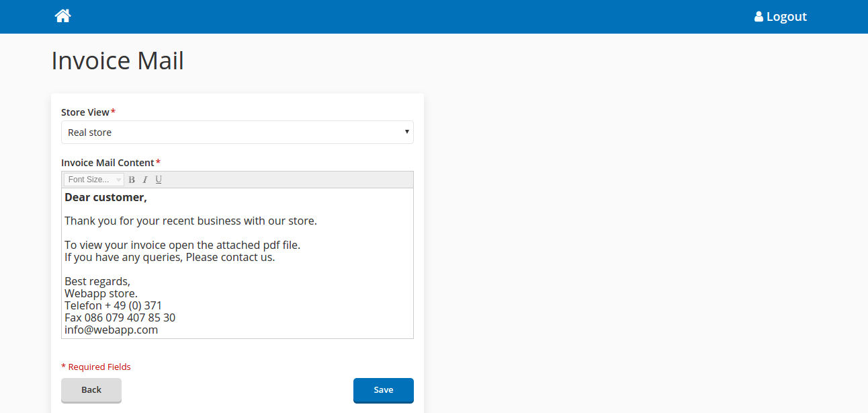Toggle bold formatting in the editor toolbar
The image size is (868, 413).
[x=132, y=180]
